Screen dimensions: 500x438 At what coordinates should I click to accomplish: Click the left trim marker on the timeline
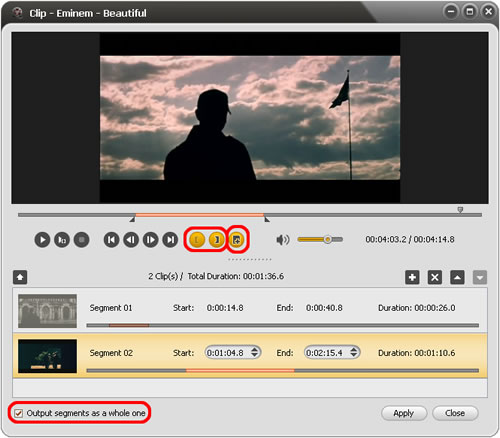[132, 219]
